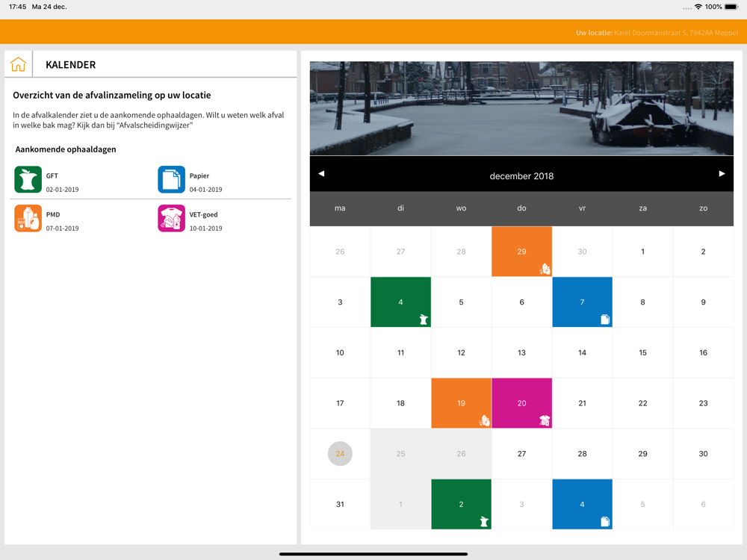The height and width of the screenshot is (560, 747).
Task: Tap the 'wo' weekday header
Action: click(461, 208)
